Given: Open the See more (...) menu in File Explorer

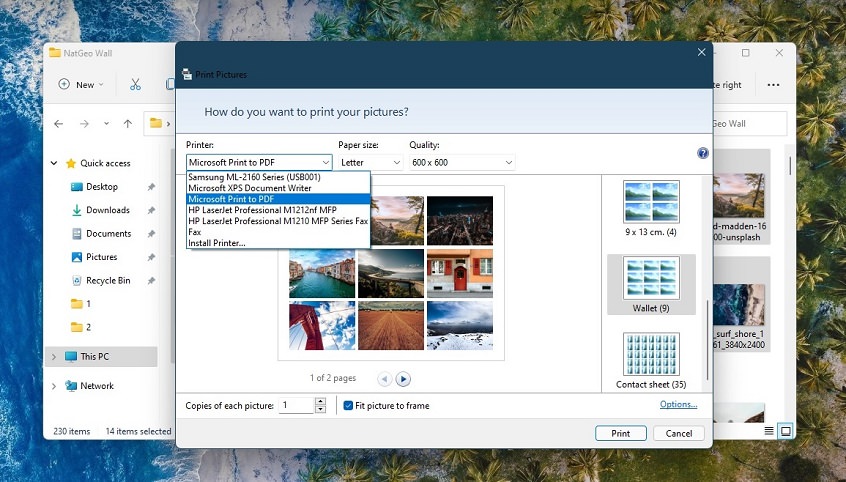Looking at the screenshot, I should pos(773,85).
